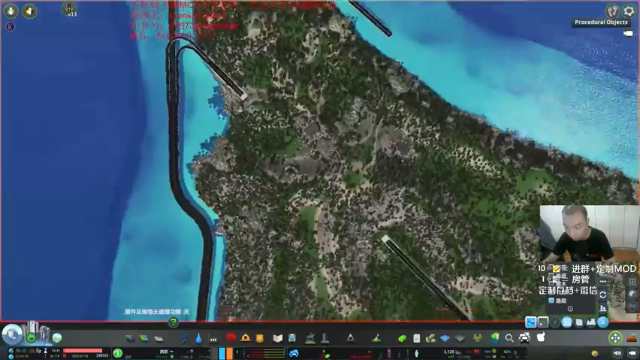The image size is (640, 360).
Task: Open the globe info views panel
Action: point(57,338)
